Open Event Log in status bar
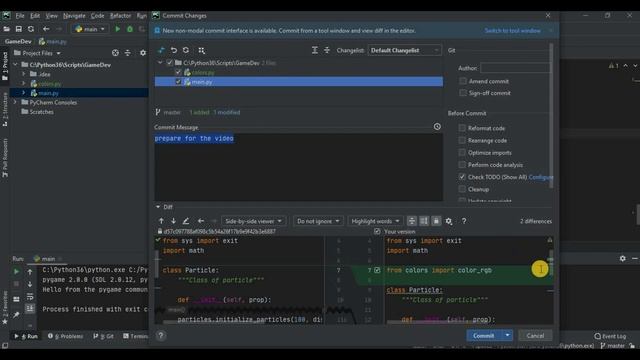This screenshot has height=360, width=640. click(x=610, y=336)
